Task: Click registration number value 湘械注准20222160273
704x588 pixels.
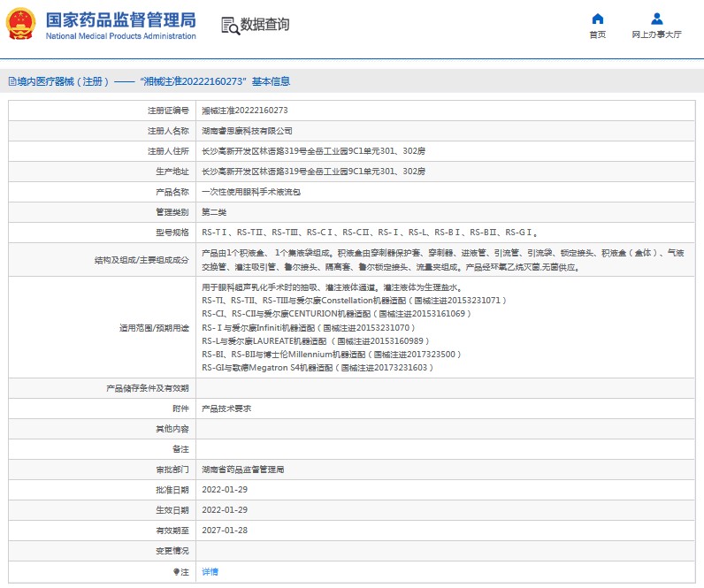Action: click(x=244, y=111)
